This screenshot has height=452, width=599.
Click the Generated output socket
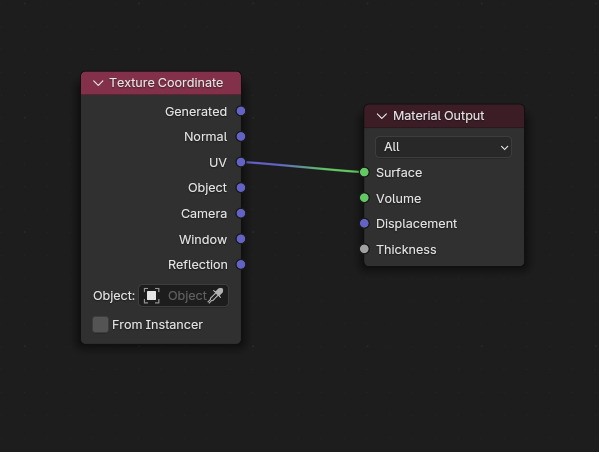coord(241,111)
